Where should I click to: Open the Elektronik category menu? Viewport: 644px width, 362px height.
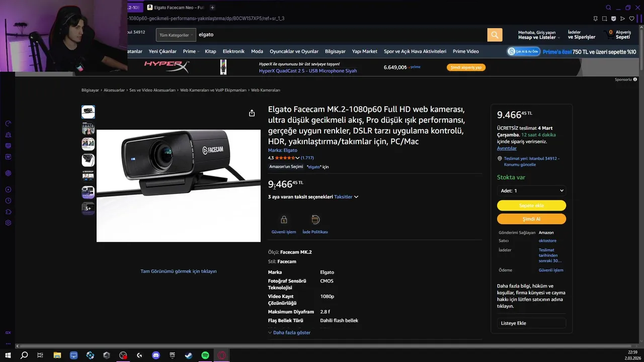(x=233, y=51)
